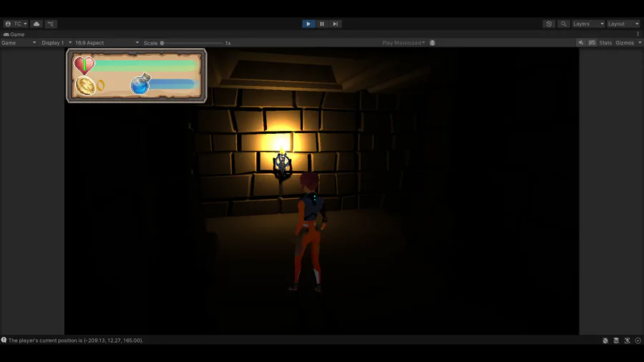Click the Scale slider handle

coord(162,43)
